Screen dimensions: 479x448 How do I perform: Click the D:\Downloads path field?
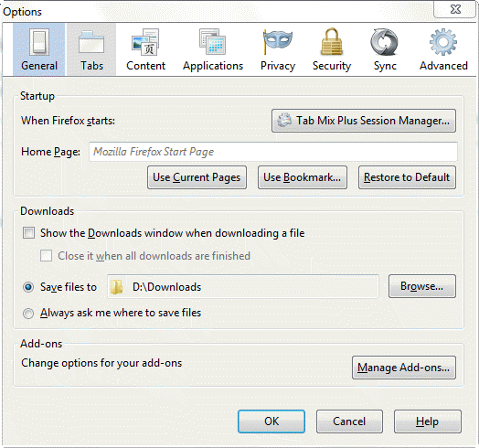243,287
